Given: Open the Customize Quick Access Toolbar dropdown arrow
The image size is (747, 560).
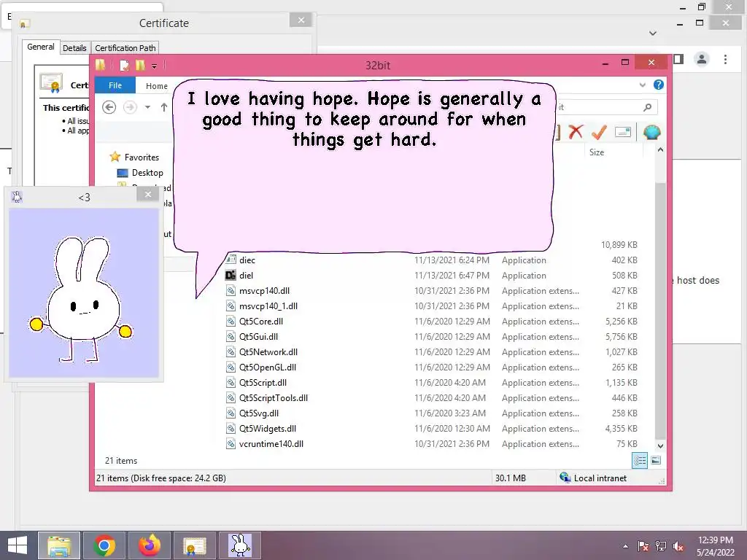Looking at the screenshot, I should point(154,66).
